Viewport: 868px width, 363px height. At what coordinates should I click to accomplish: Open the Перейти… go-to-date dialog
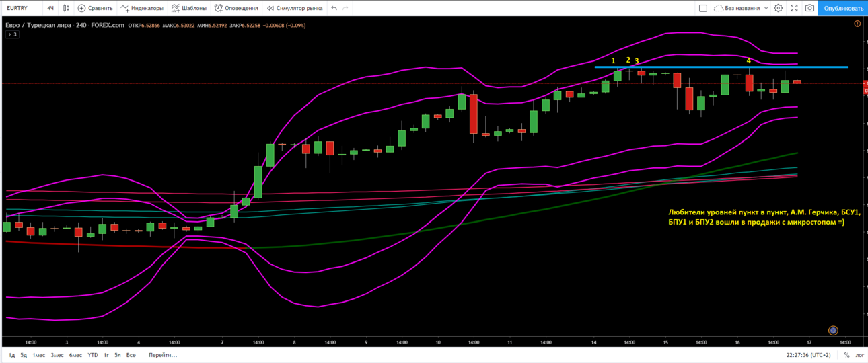click(x=163, y=355)
